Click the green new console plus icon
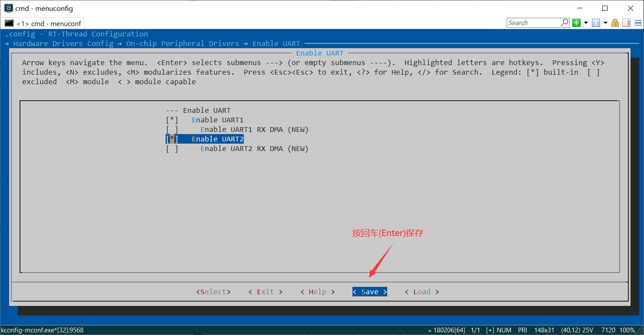Viewport: 644px width, 335px height. pos(577,23)
